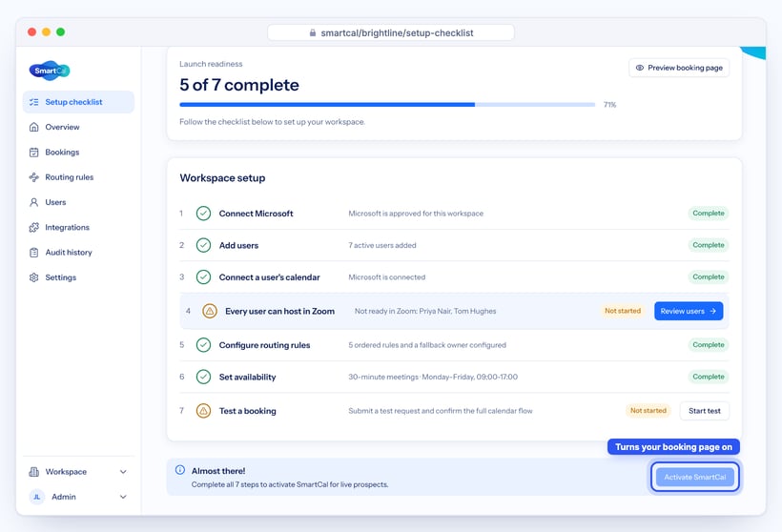The image size is (782, 532).
Task: Click the launch readiness progress bar
Action: (x=387, y=105)
